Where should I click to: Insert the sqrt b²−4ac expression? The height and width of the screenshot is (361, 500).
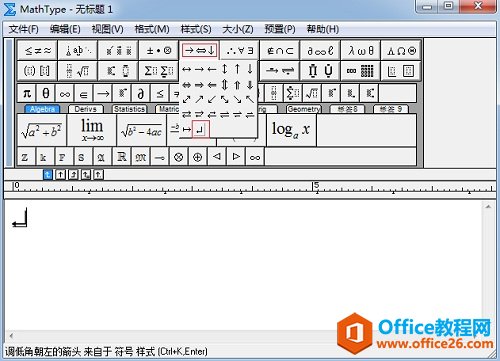(x=142, y=130)
